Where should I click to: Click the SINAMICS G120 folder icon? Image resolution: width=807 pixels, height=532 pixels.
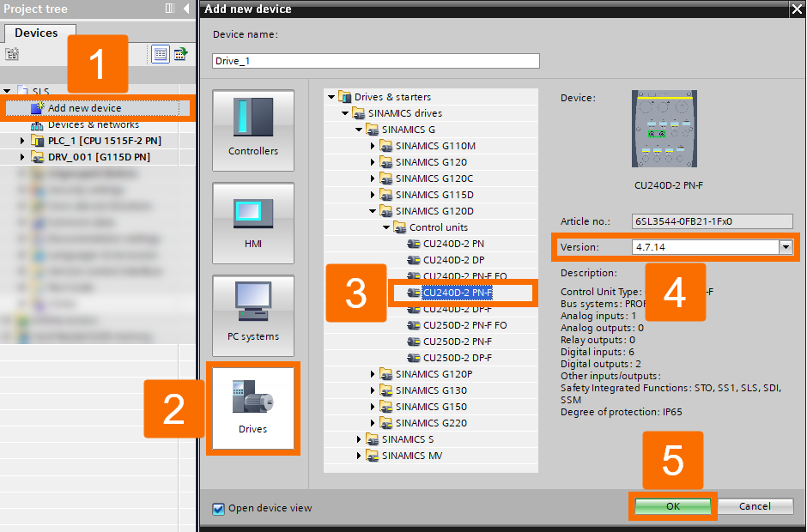click(386, 162)
